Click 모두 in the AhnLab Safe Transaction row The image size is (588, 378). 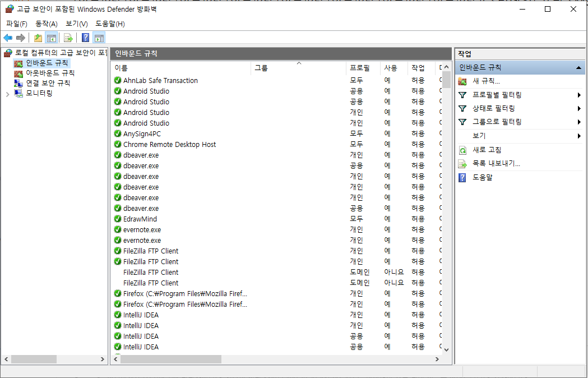pyautogui.click(x=356, y=80)
